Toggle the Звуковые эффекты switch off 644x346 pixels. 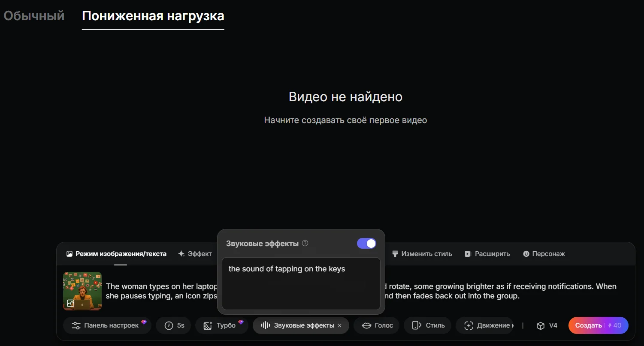[x=366, y=244]
